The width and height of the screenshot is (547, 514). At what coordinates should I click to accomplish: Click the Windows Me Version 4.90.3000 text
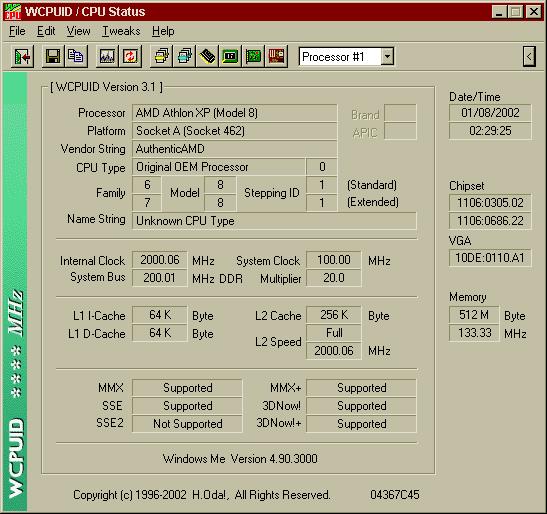(240, 459)
